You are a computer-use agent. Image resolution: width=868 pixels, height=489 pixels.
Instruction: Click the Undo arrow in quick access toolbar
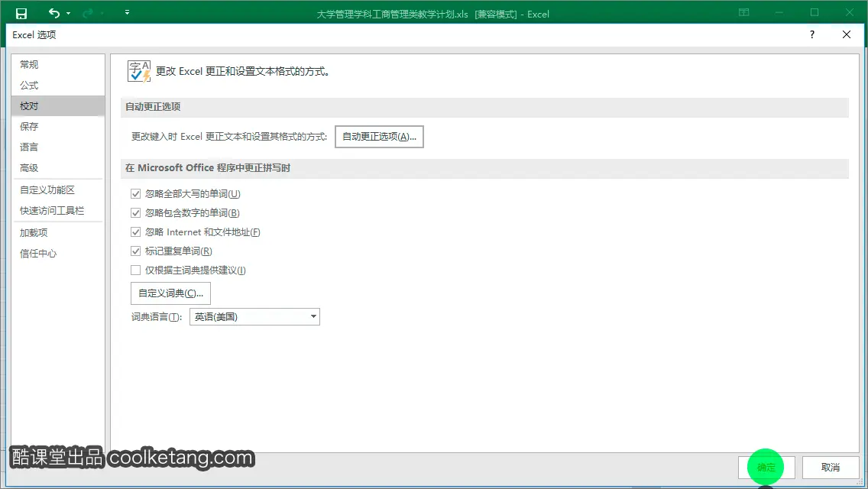tap(53, 13)
